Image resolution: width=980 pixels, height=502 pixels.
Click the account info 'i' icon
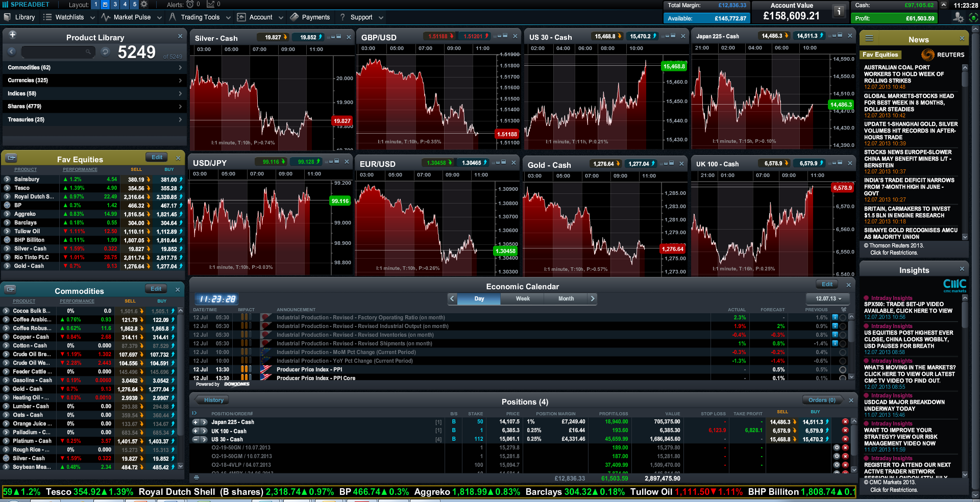point(839,11)
